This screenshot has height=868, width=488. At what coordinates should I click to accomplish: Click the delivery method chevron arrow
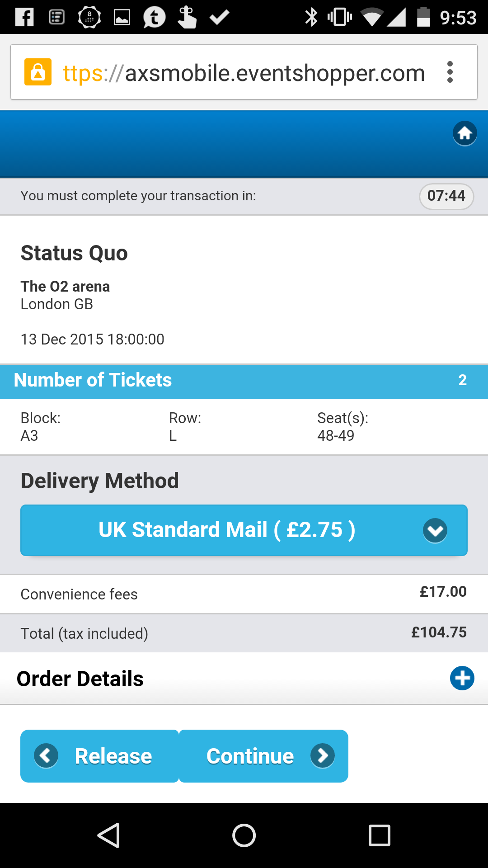coord(435,530)
